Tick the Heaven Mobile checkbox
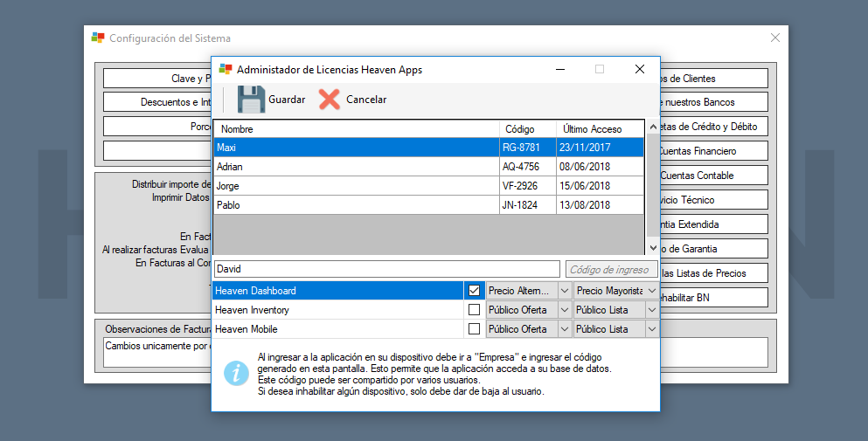Image resolution: width=868 pixels, height=441 pixels. click(x=474, y=328)
